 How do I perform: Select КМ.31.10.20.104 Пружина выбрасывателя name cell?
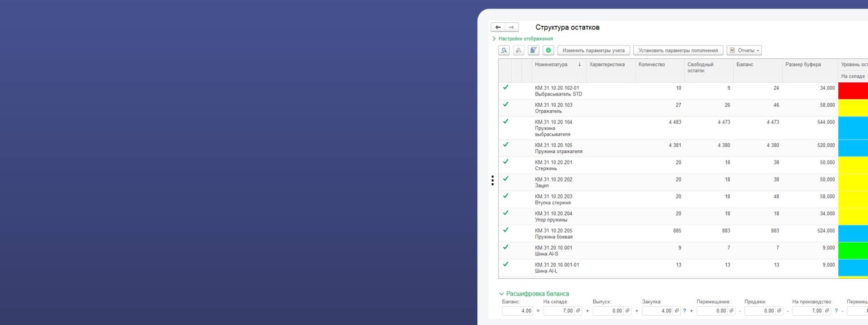(x=558, y=128)
